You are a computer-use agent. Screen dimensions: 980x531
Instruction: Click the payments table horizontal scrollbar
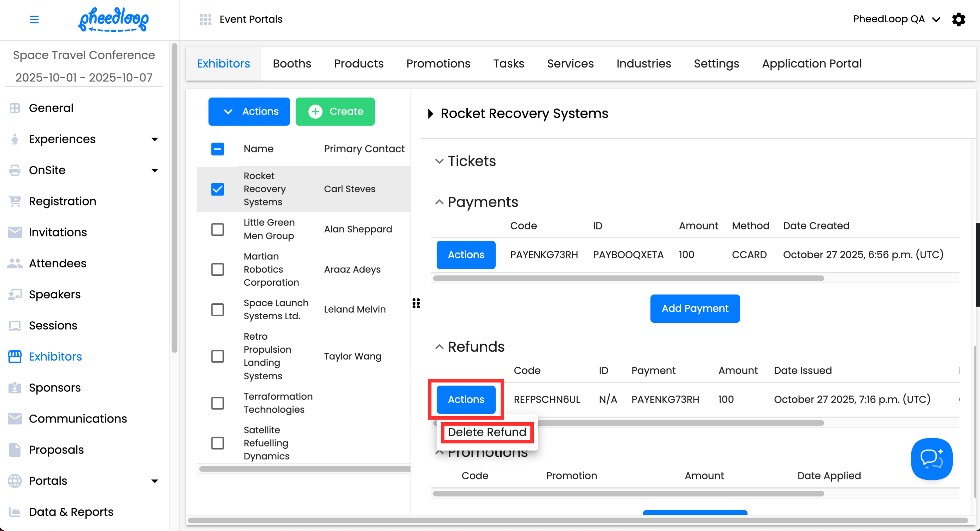tap(628, 278)
